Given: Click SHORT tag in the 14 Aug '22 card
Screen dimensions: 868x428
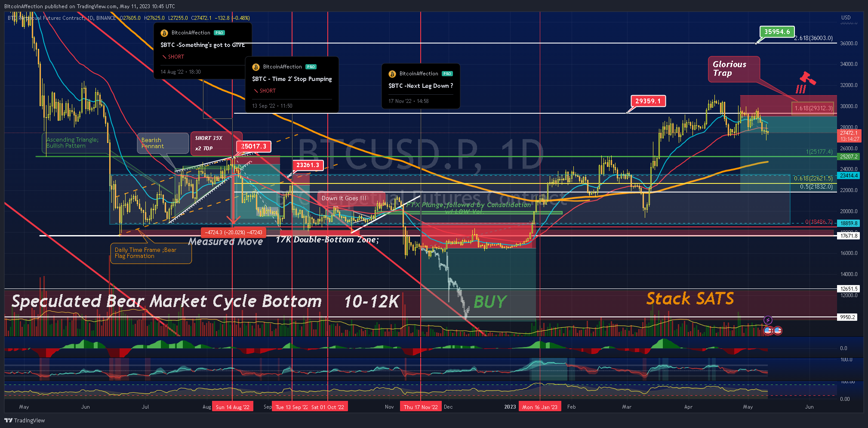Looking at the screenshot, I should tap(173, 57).
